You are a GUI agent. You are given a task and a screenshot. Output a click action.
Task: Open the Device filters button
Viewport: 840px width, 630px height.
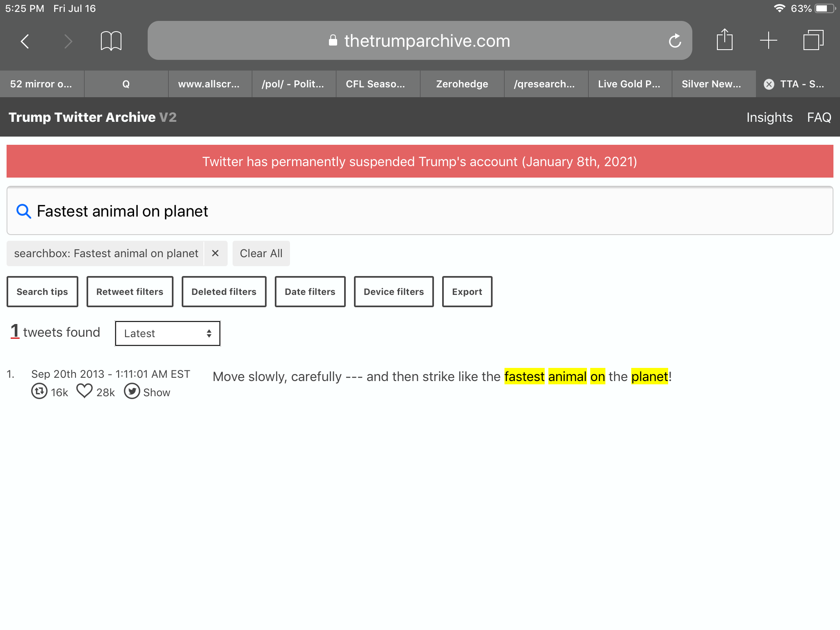tap(394, 292)
